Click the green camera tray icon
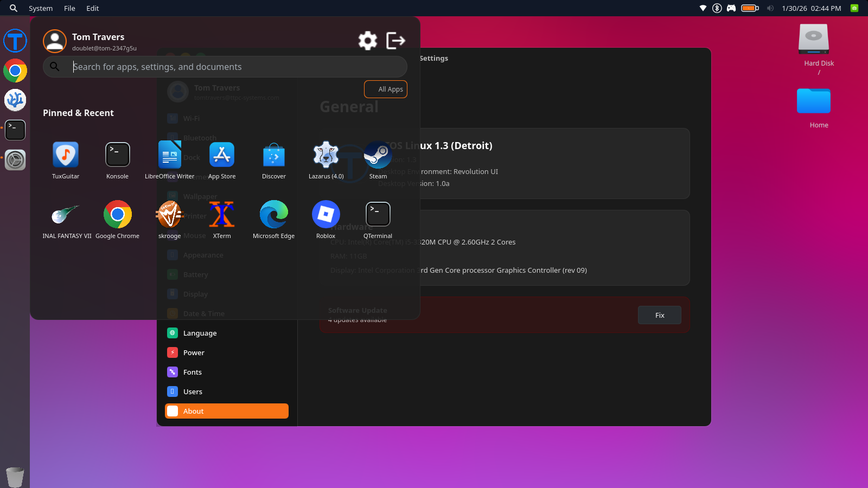 [x=854, y=8]
